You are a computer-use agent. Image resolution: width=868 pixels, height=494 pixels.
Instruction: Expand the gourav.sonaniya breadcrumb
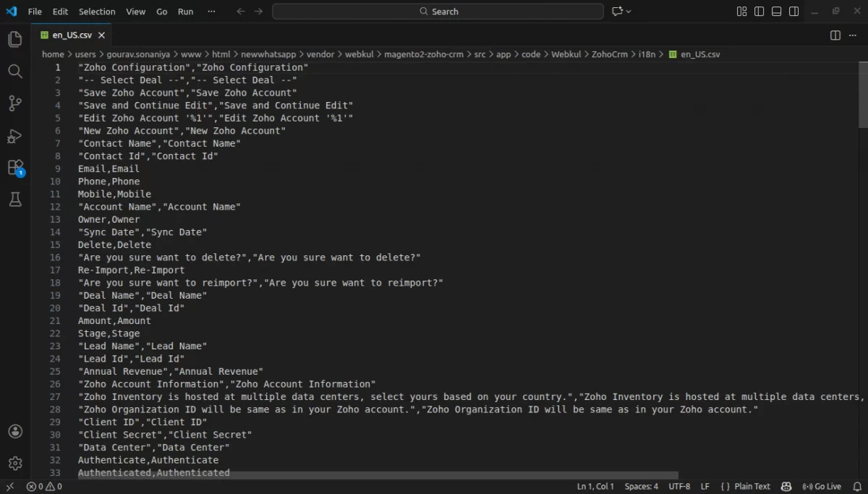[x=138, y=54]
